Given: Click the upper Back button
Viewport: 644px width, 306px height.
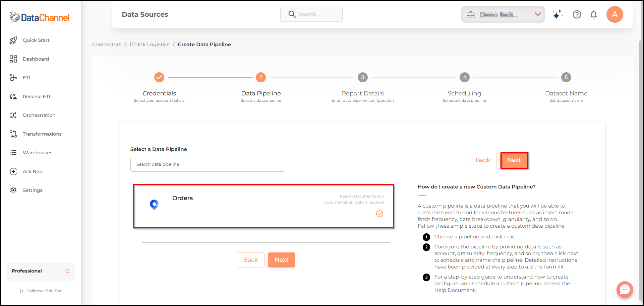Looking at the screenshot, I should point(483,160).
